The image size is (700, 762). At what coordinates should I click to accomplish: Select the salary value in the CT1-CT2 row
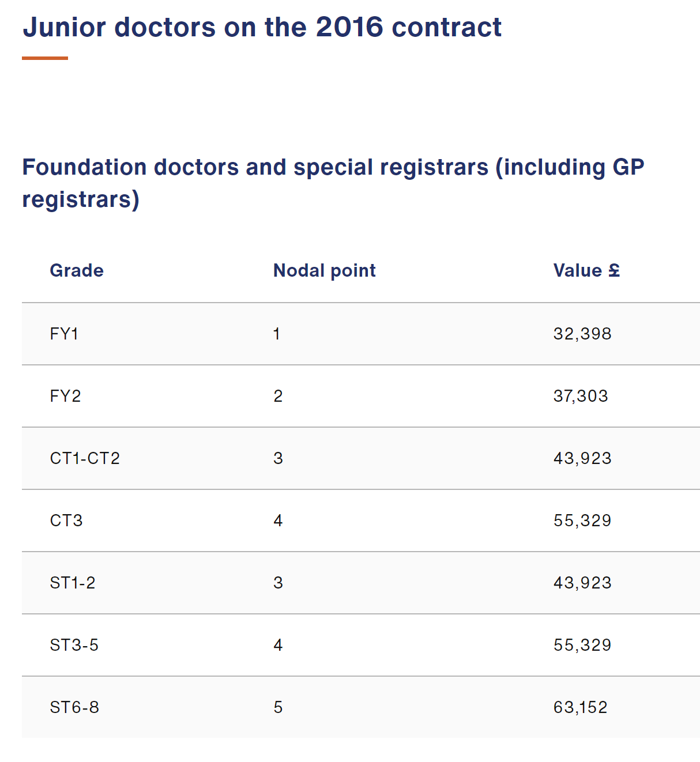[x=582, y=458]
